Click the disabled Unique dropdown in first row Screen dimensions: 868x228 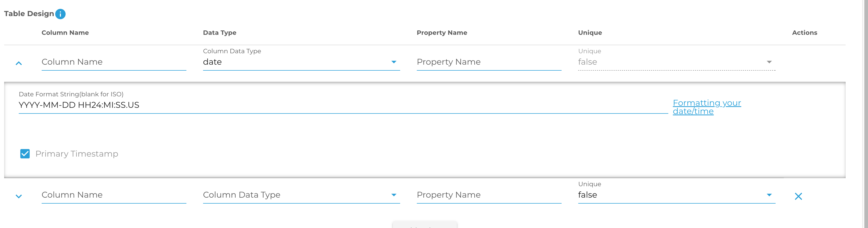tap(676, 62)
